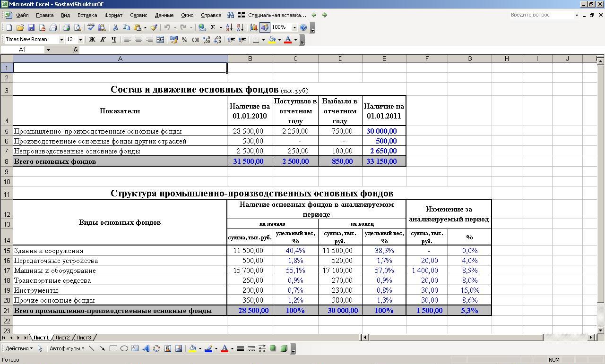This screenshot has width=605, height=364.
Task: Click the Line Color brush on drawing toolbar
Action: pyautogui.click(x=208, y=348)
